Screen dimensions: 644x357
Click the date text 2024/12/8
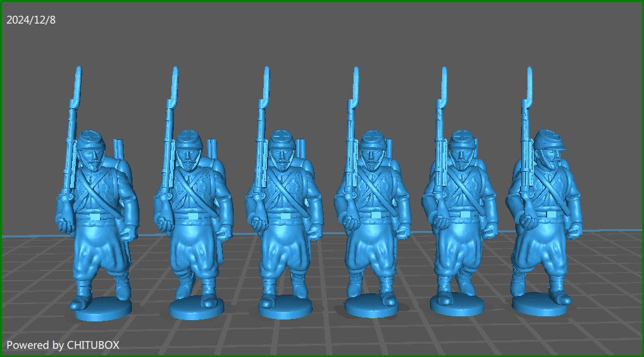31,20
